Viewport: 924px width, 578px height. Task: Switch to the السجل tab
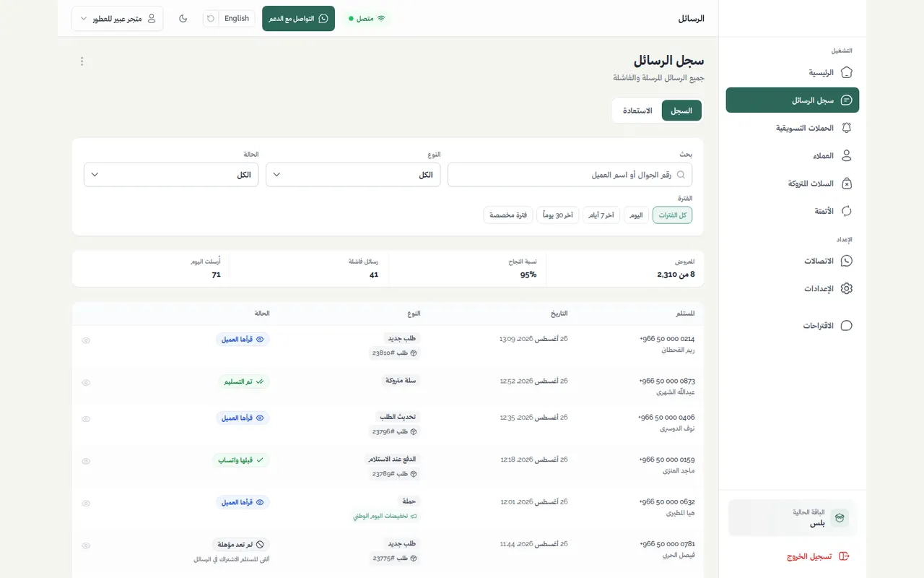(681, 111)
